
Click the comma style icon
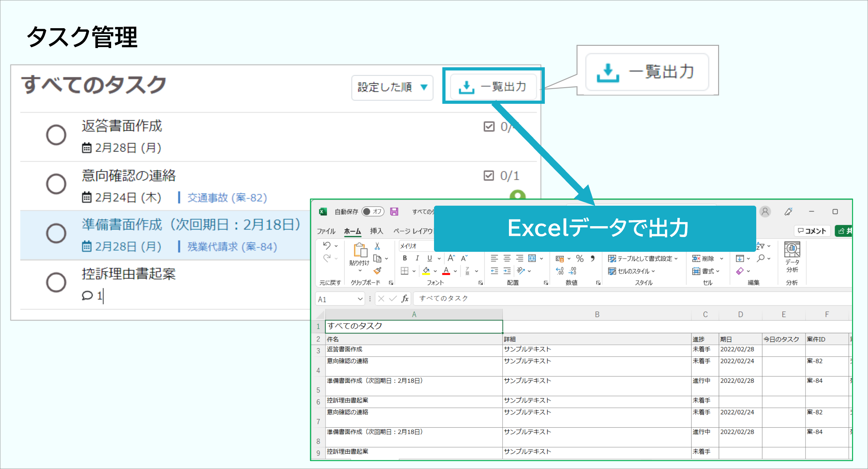pos(592,259)
